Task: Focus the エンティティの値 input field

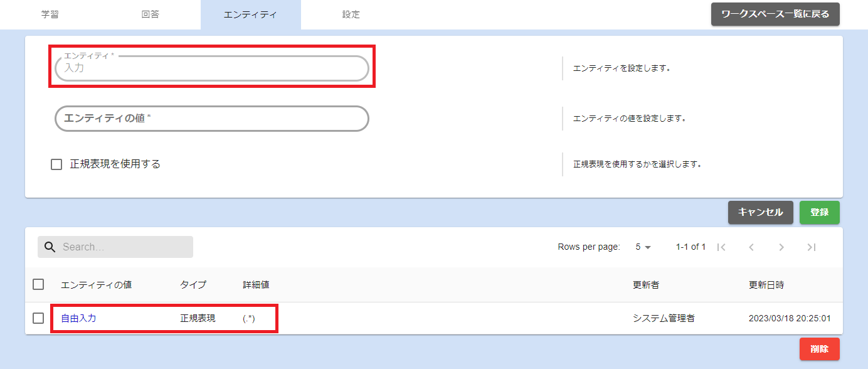Action: [211, 119]
